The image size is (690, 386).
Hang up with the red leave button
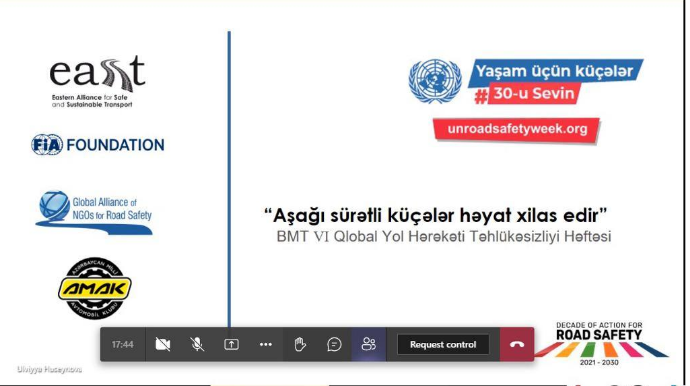tap(517, 345)
